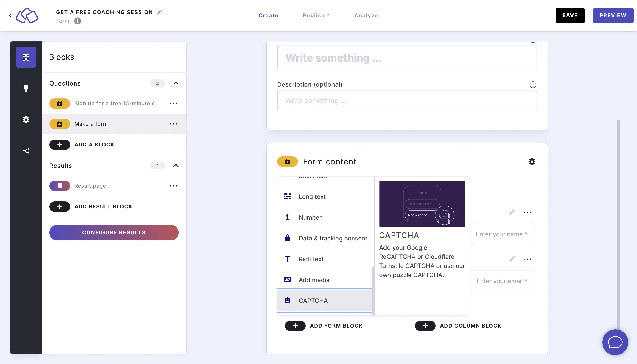This screenshot has height=364, width=637.
Task: Click the settings gear icon in sidebar
Action: (x=26, y=119)
